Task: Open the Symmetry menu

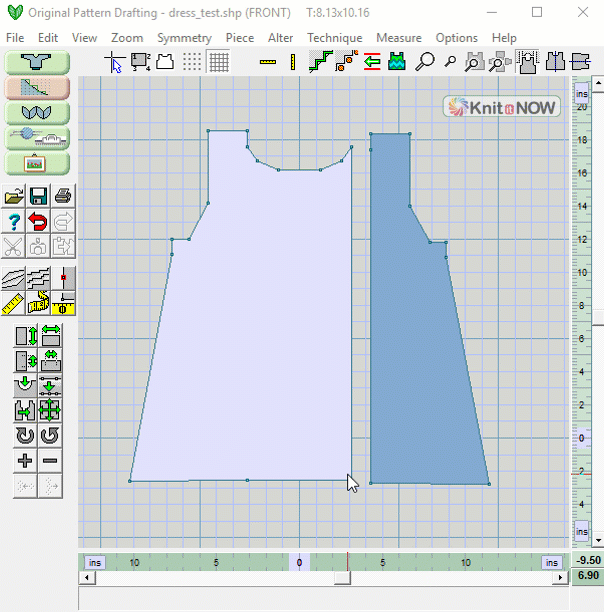Action: 184,38
